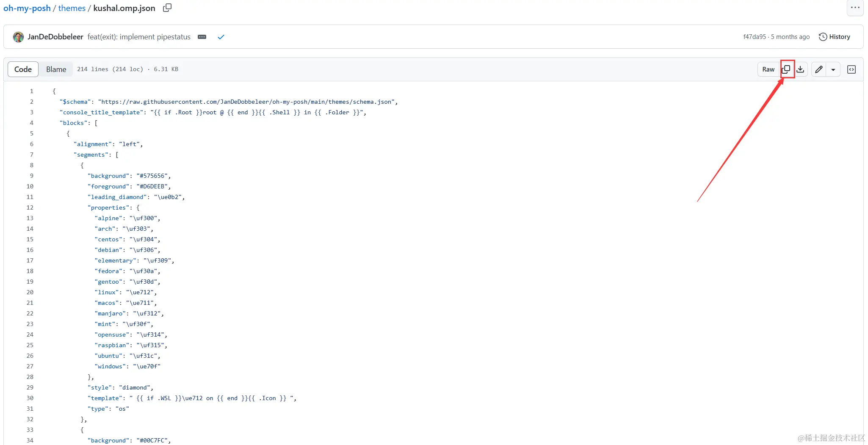The image size is (868, 445).
Task: Click the "leading_diamond" key
Action: 117,197
